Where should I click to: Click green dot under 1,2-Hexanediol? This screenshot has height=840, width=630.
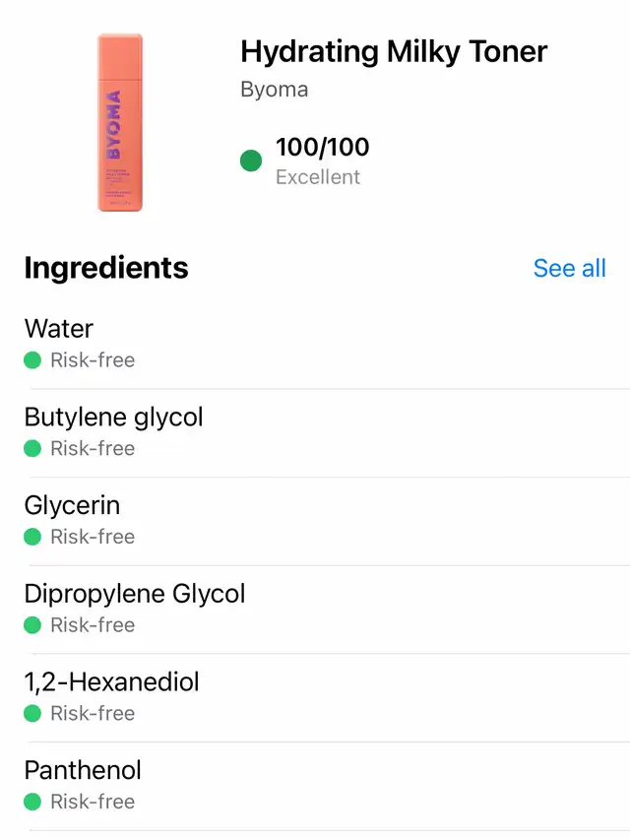(x=32, y=713)
